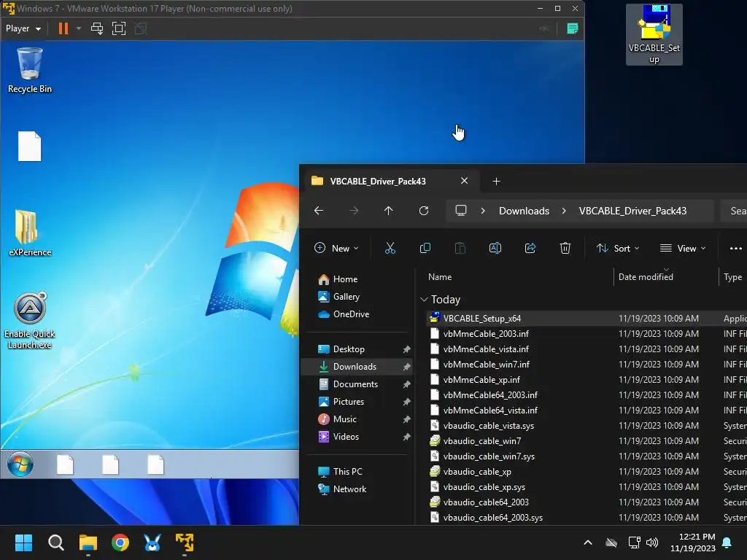The image size is (747, 560).
Task: Open the Windows 11 Start menu
Action: (23, 542)
